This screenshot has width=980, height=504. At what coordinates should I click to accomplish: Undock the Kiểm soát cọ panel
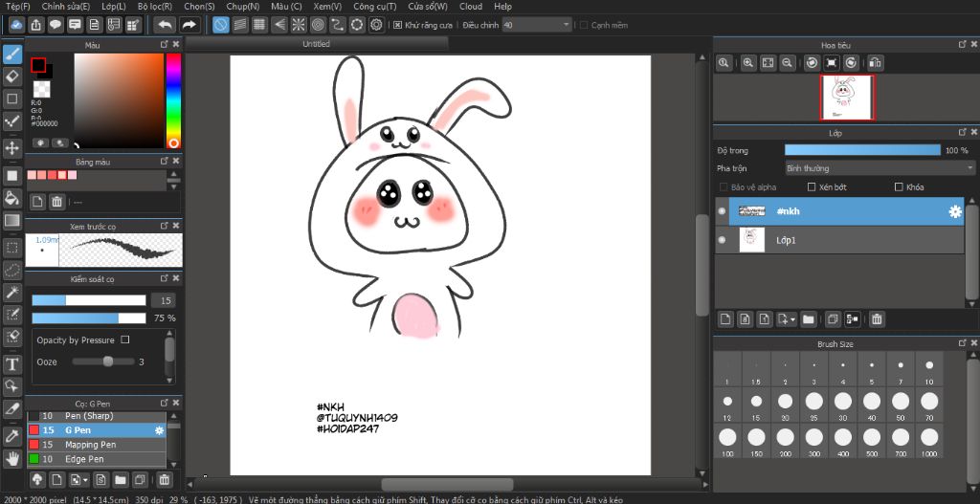pos(164,278)
